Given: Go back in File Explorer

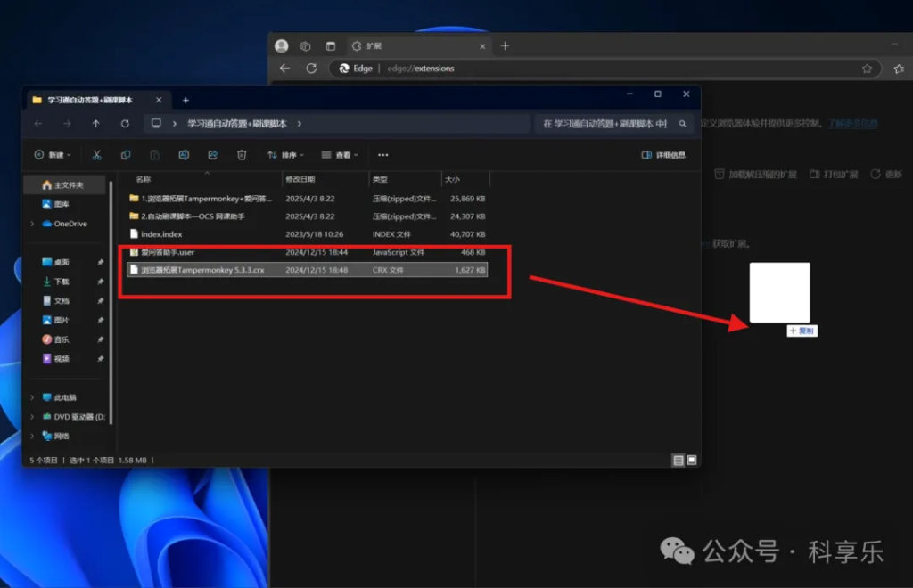Looking at the screenshot, I should (x=38, y=123).
